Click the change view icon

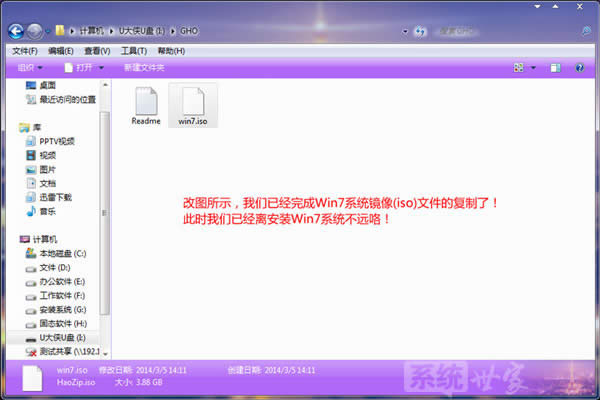click(x=518, y=68)
